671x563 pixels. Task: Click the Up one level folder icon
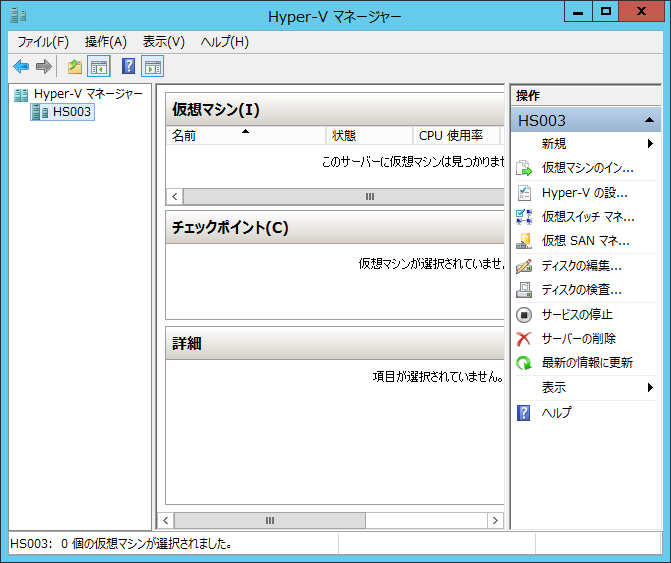pos(75,67)
